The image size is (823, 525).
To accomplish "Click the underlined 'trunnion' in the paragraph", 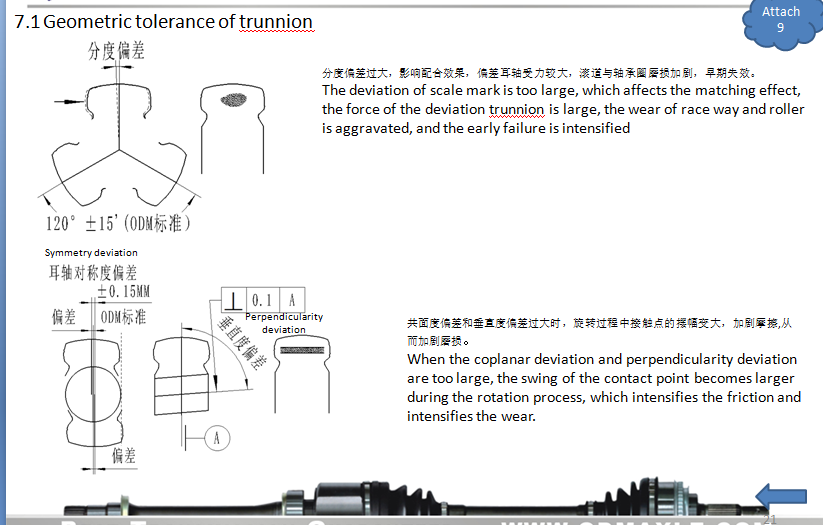I will click(x=517, y=109).
